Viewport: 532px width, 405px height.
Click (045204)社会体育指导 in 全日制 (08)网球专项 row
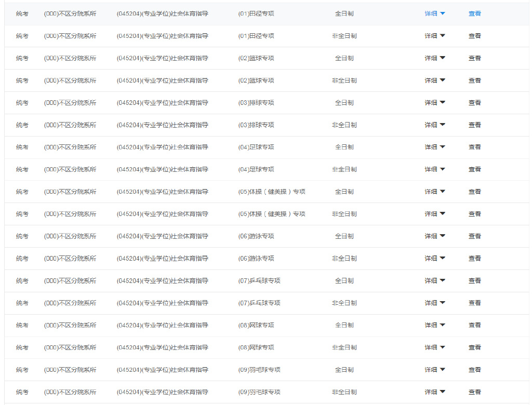click(163, 325)
